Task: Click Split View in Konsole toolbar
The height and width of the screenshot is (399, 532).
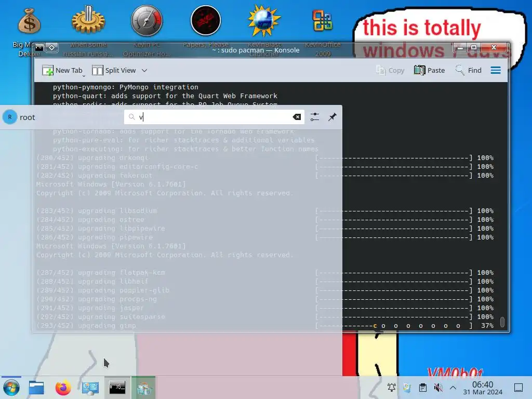Action: pyautogui.click(x=114, y=70)
